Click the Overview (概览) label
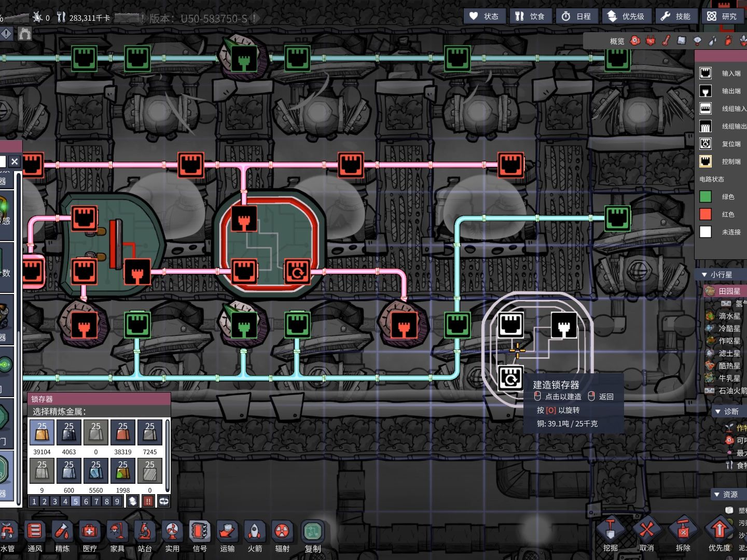 click(617, 41)
